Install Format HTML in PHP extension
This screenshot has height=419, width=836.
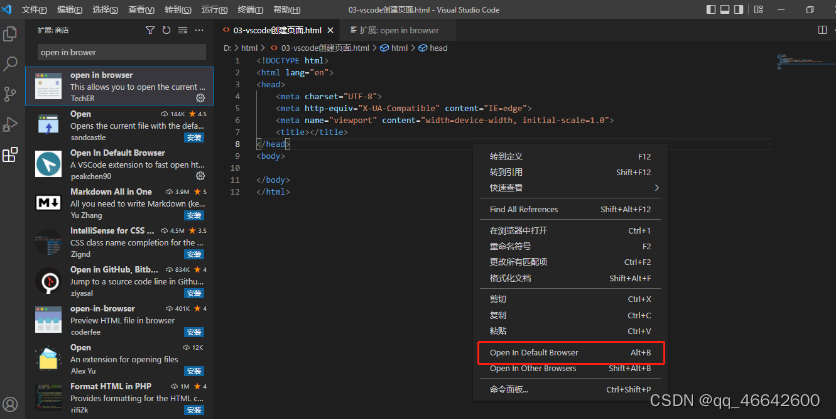(x=194, y=410)
